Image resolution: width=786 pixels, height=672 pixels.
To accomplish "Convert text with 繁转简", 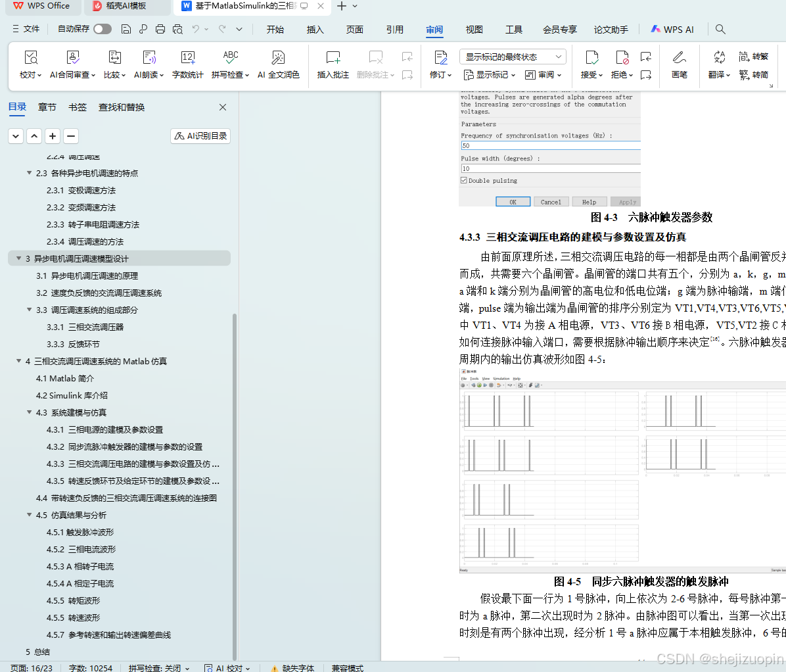I will (x=753, y=75).
